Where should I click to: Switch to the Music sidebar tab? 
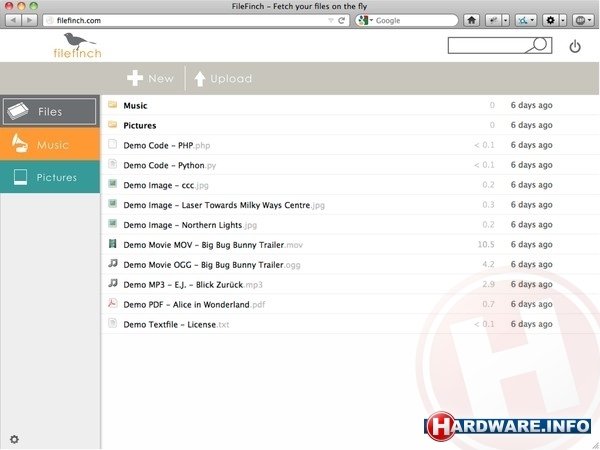pos(50,145)
